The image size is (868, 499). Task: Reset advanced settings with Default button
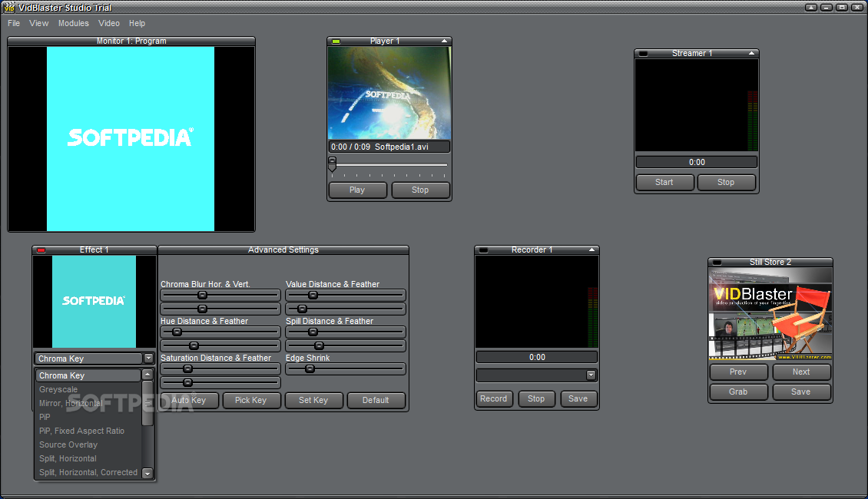[x=376, y=400]
